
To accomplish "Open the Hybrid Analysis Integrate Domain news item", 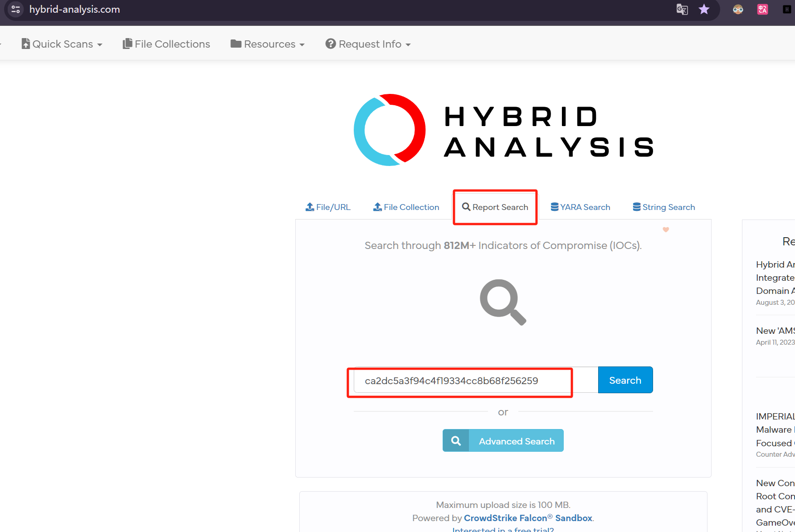I will coord(775,278).
